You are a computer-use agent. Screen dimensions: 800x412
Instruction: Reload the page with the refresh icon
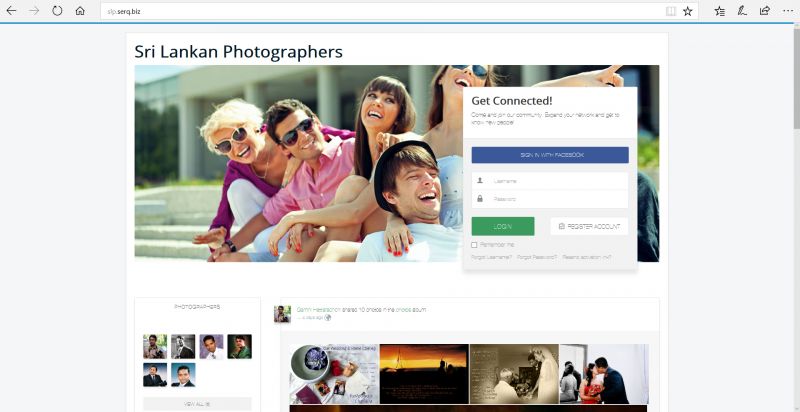pyautogui.click(x=57, y=11)
